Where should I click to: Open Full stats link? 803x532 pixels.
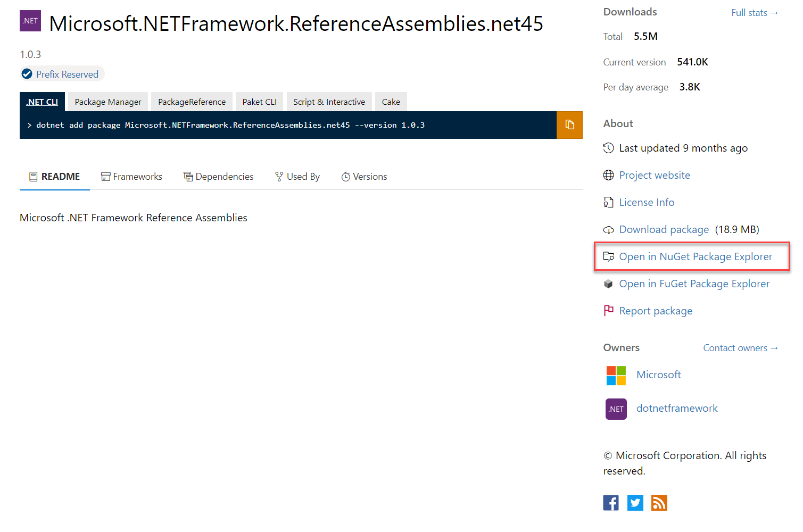tap(755, 13)
